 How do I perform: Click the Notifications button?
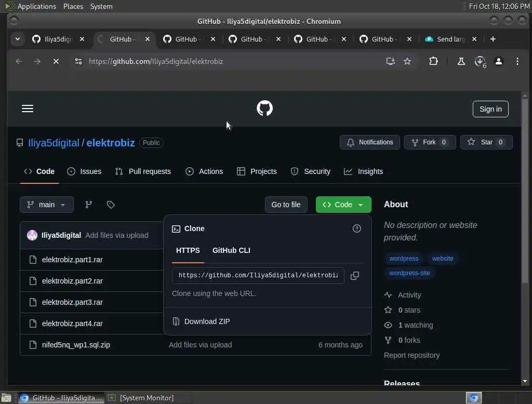tap(369, 142)
